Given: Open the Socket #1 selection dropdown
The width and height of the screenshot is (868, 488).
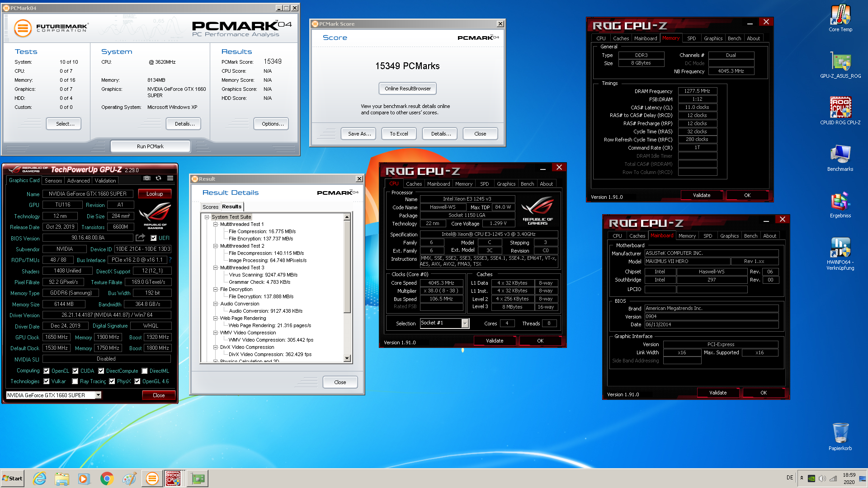Looking at the screenshot, I should point(465,324).
